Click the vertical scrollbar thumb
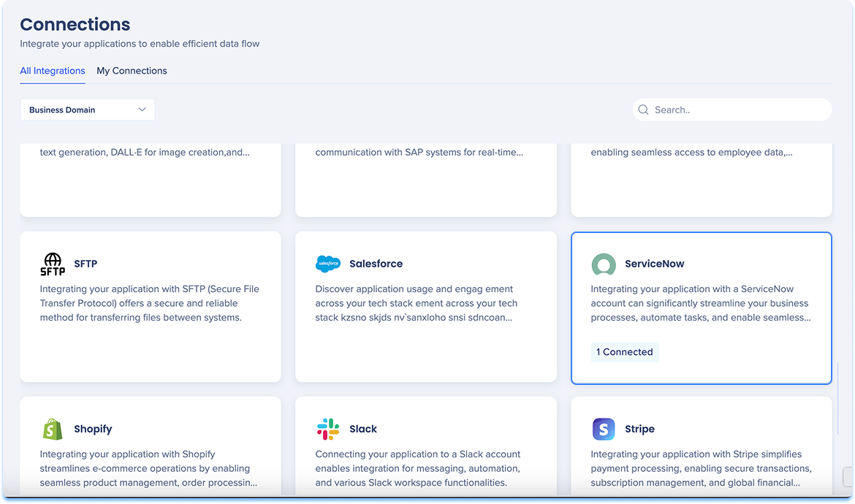This screenshot has width=855, height=504. (838, 400)
